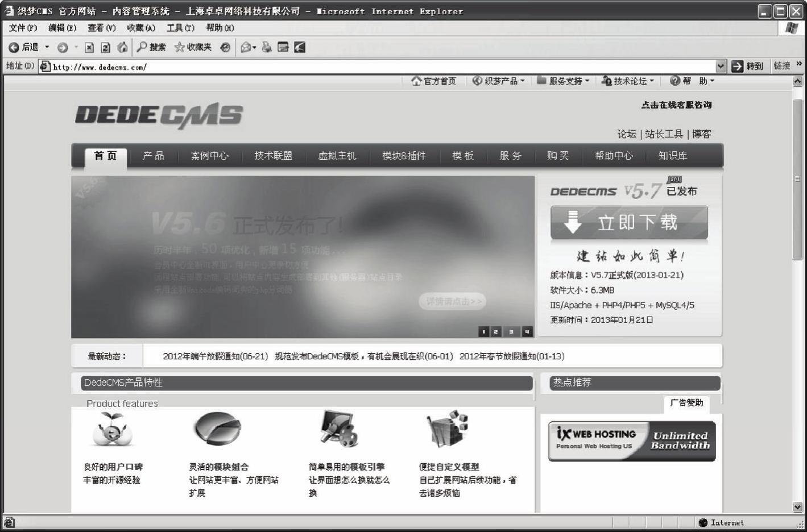Open the 官方首页 link
The image size is (807, 532).
tap(433, 81)
